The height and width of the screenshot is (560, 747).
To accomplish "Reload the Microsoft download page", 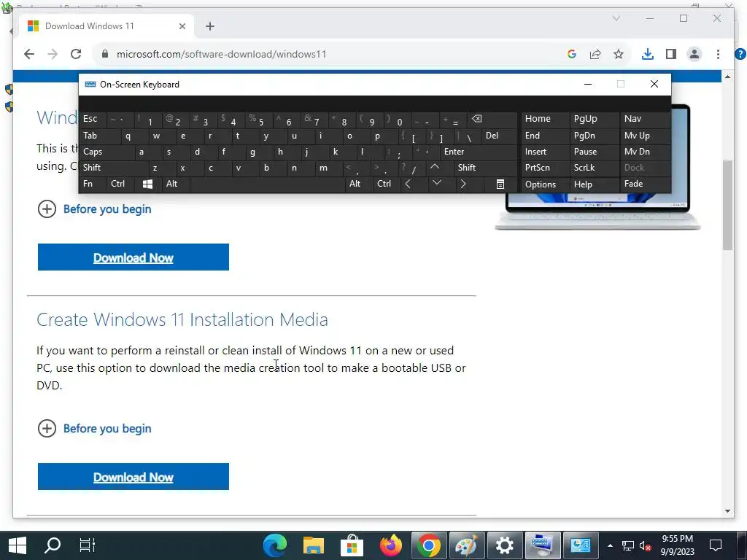I will [76, 54].
